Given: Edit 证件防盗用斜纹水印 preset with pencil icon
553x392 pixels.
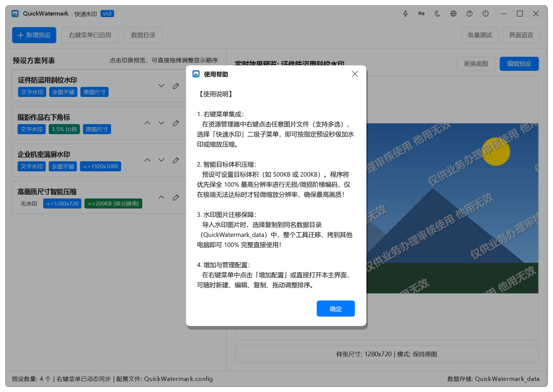Looking at the screenshot, I should click(176, 86).
